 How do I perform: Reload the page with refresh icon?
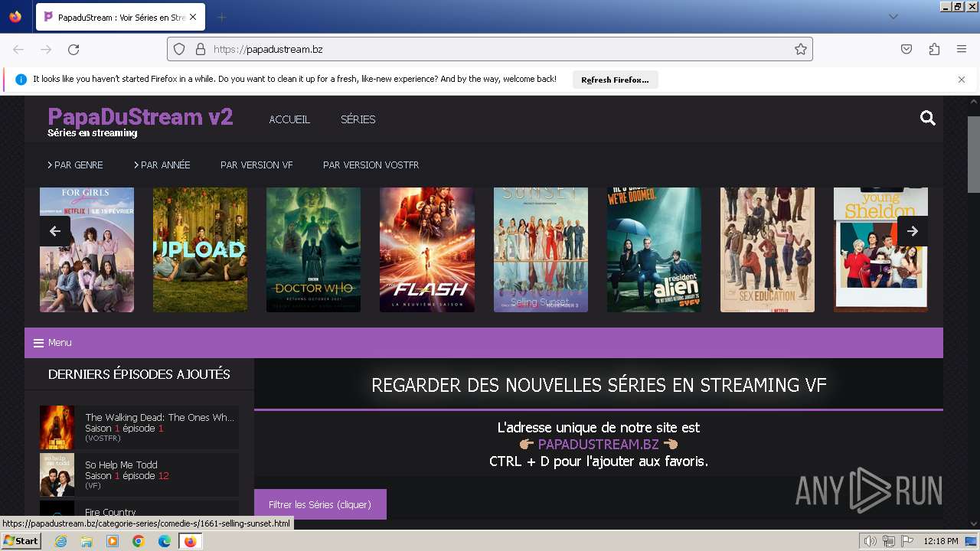coord(73,49)
